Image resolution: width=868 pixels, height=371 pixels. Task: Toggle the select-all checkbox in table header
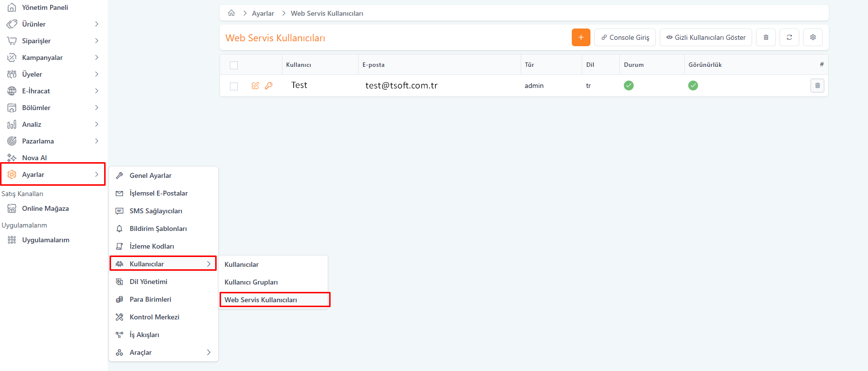coord(234,65)
